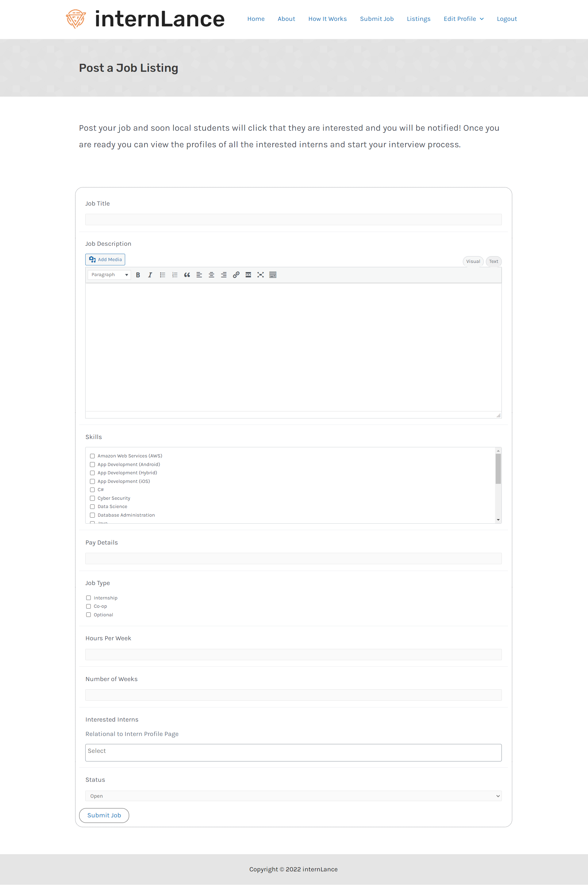Open the Listings page
588x886 pixels.
click(418, 19)
